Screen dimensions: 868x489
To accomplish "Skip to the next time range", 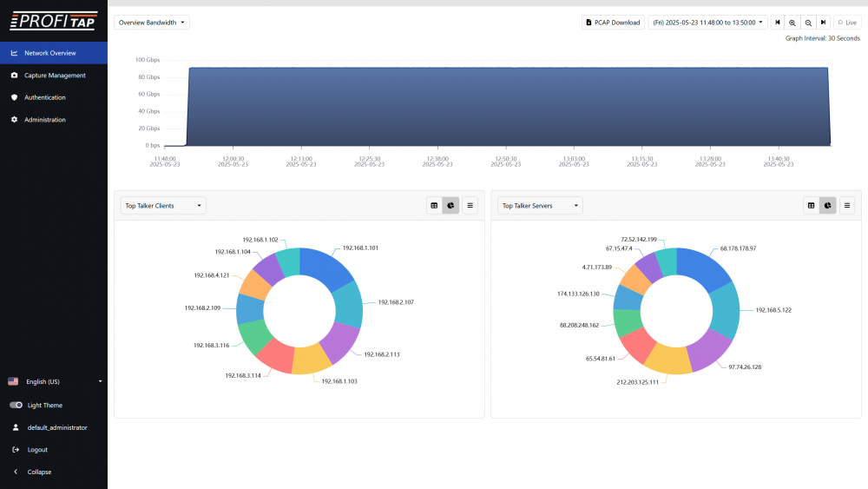I will tap(823, 23).
